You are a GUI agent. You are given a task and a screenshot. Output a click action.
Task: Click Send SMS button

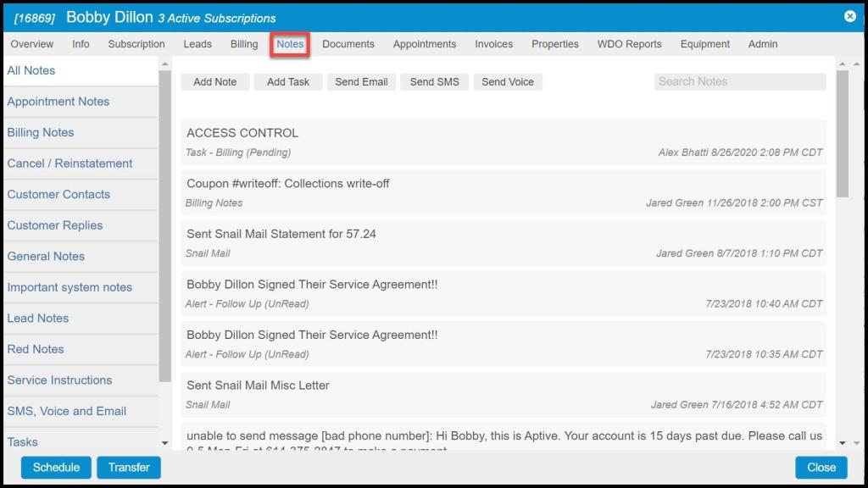point(434,82)
